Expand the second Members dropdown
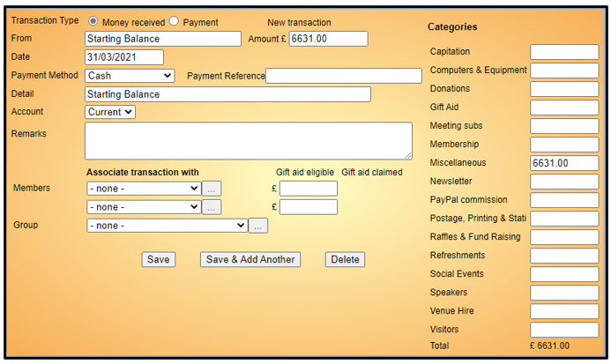The image size is (611, 364). [144, 207]
